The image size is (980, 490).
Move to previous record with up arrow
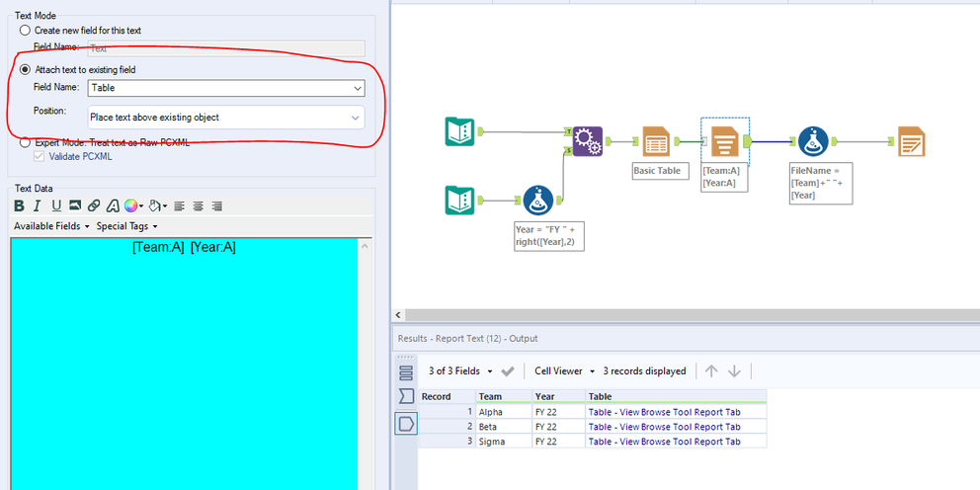(x=711, y=371)
